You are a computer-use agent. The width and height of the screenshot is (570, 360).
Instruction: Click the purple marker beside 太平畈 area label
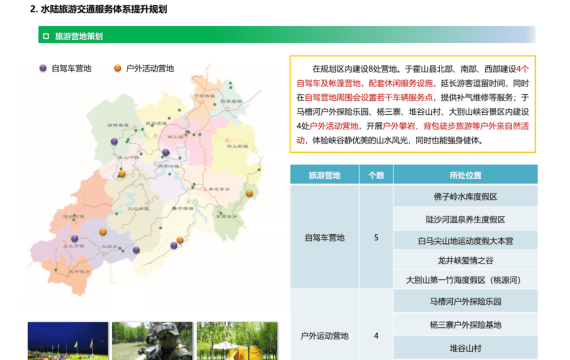point(75,239)
